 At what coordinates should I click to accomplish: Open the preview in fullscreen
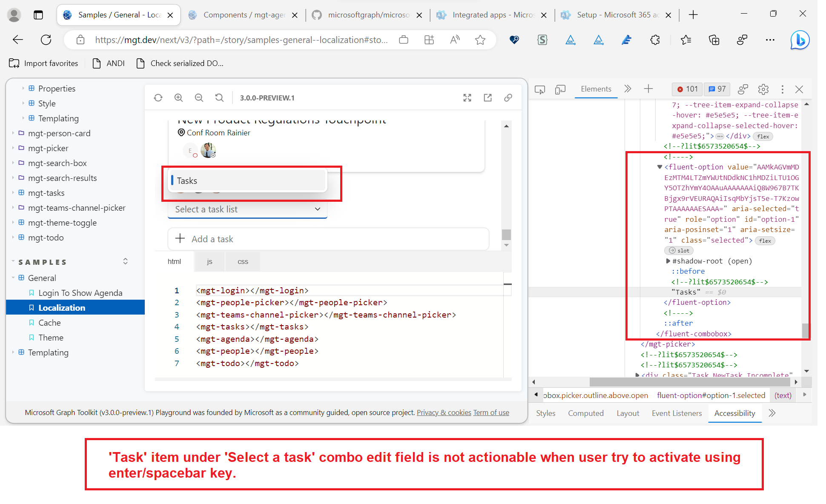(x=467, y=97)
